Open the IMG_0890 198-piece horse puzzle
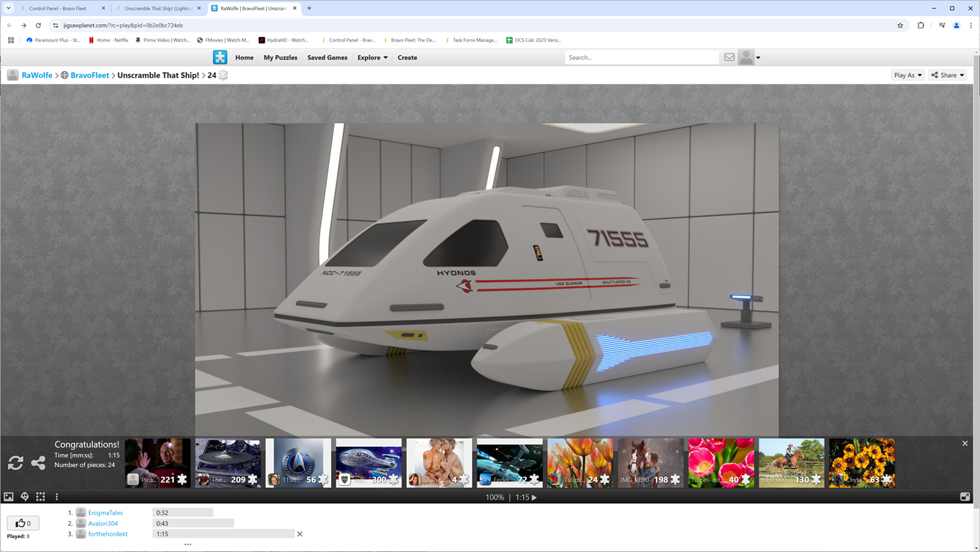The height and width of the screenshot is (552, 980). tap(651, 463)
